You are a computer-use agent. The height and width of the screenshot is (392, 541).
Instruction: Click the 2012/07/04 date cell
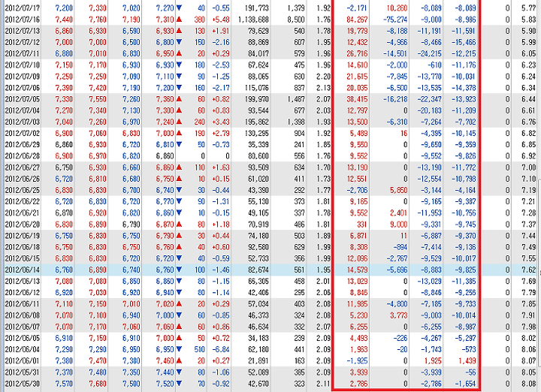click(x=23, y=110)
